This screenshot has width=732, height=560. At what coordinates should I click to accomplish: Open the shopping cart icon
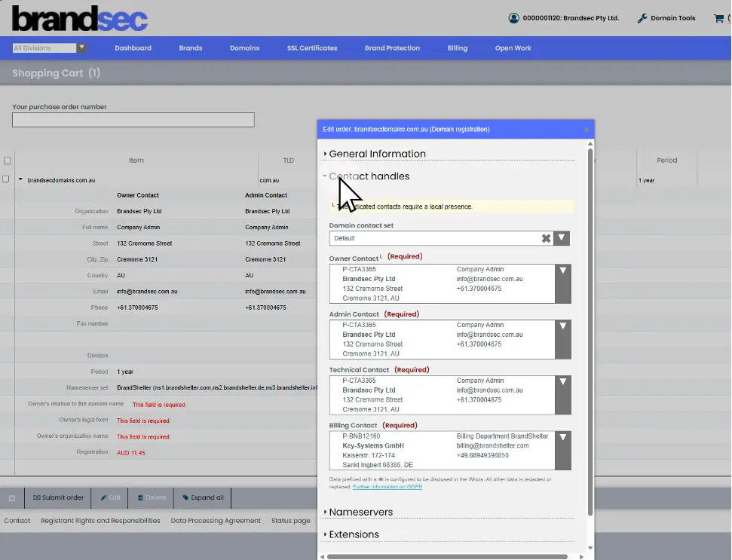pyautogui.click(x=718, y=18)
